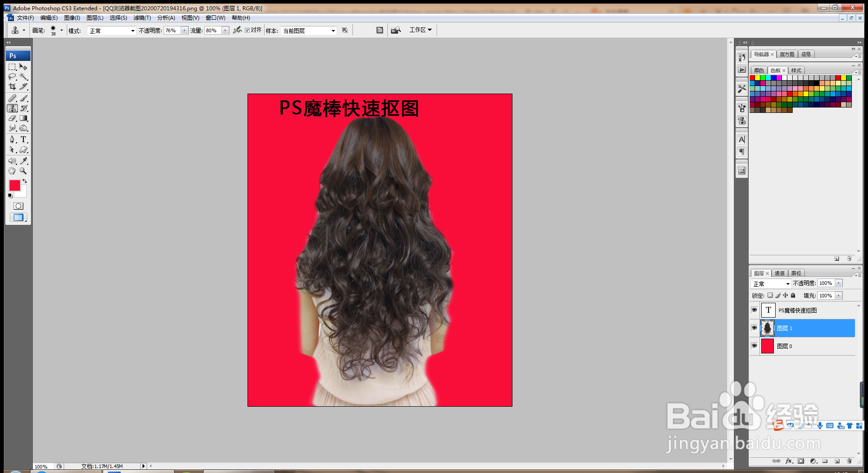Click the 不透明度 opacity field in options bar

click(172, 30)
